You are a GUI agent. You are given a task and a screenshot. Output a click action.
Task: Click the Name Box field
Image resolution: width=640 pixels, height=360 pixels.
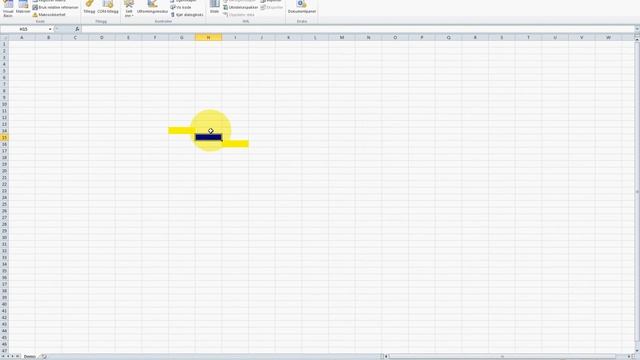click(x=24, y=29)
